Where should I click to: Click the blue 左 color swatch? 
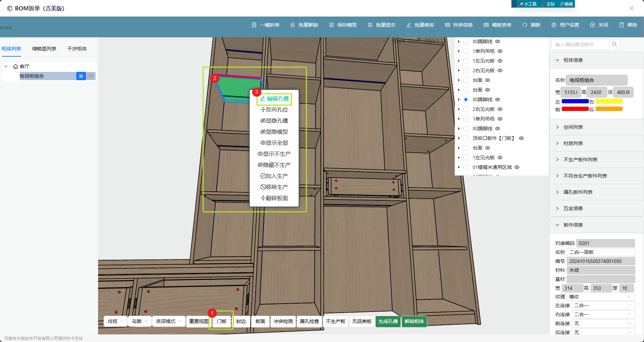coord(575,102)
